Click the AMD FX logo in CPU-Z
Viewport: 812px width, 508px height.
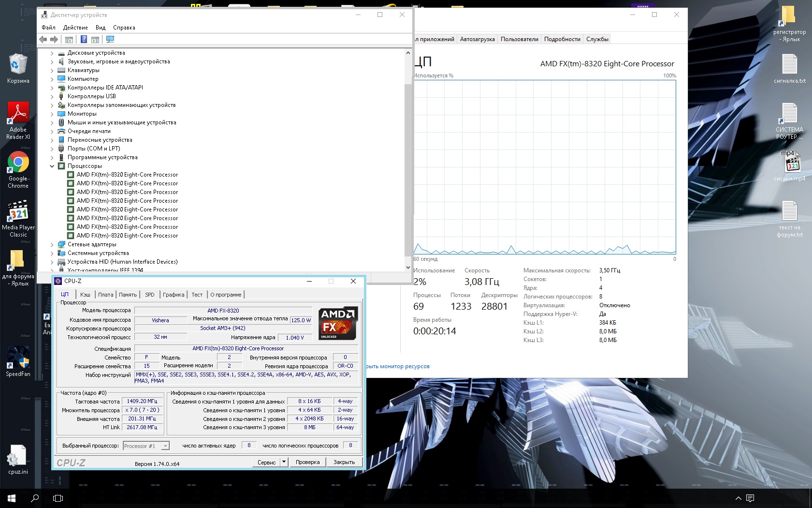pos(338,323)
